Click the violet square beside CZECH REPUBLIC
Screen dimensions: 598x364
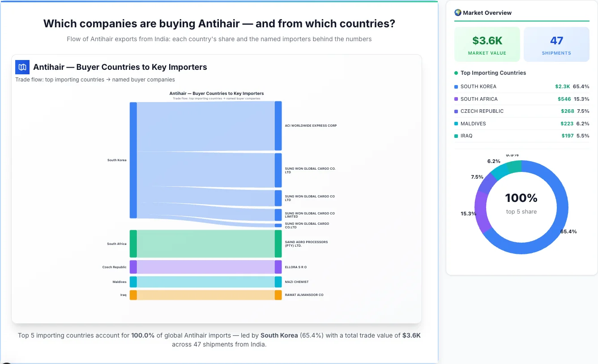(456, 111)
